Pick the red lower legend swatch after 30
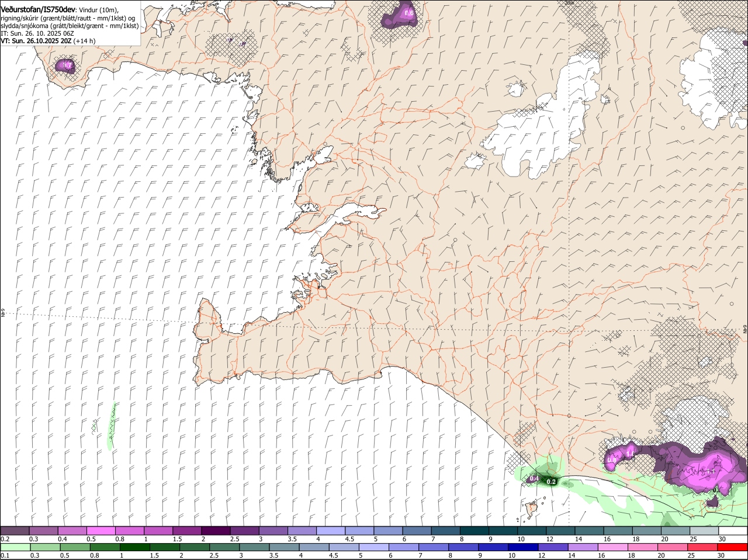 [732, 547]
